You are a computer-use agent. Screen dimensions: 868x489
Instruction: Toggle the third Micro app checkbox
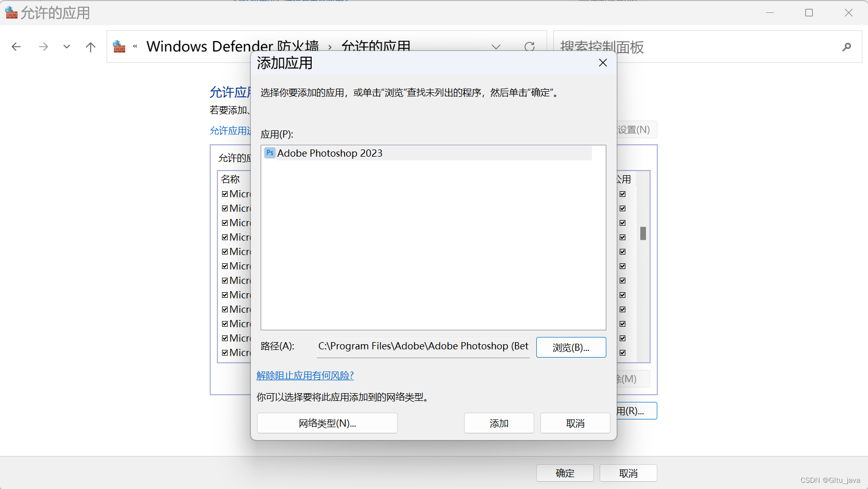[x=225, y=223]
